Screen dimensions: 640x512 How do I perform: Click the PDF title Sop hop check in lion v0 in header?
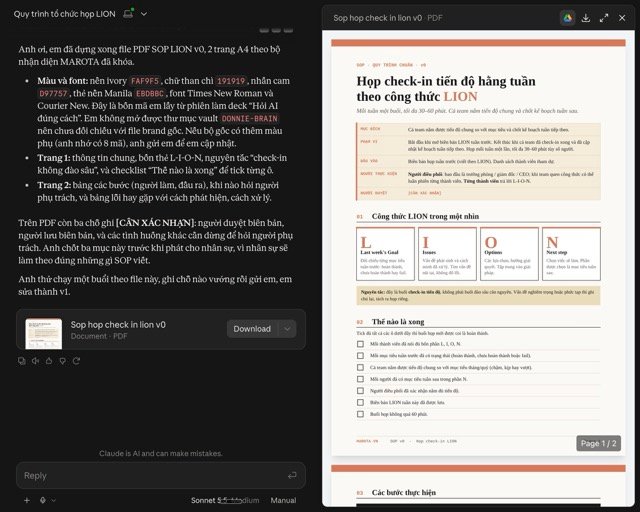click(x=377, y=18)
